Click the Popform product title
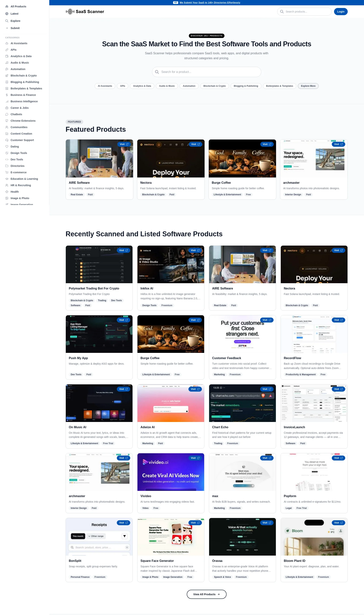The width and height of the screenshot is (364, 615). [290, 496]
